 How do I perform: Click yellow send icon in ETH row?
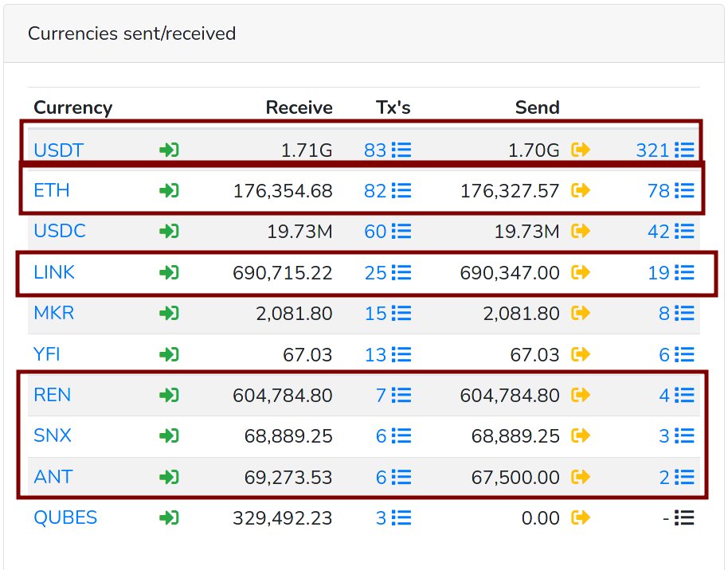[581, 190]
